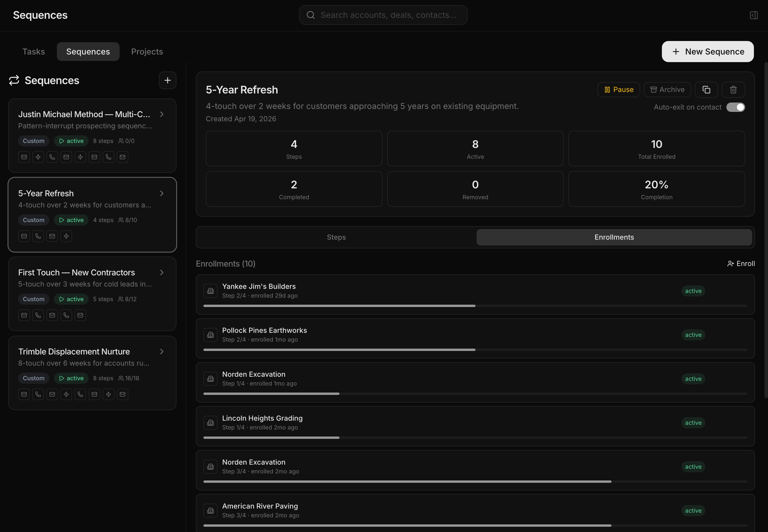Switch to the Tasks tab
The image size is (768, 532).
tap(34, 52)
